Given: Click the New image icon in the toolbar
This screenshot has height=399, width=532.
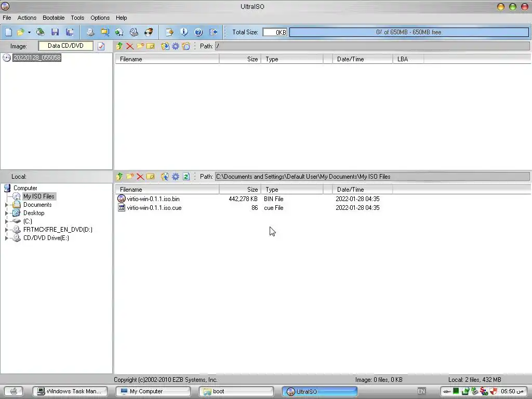Looking at the screenshot, I should tap(8, 32).
